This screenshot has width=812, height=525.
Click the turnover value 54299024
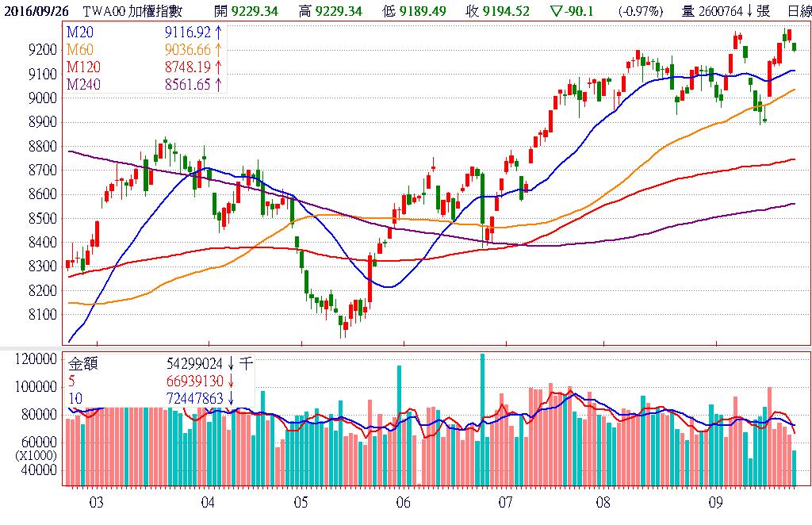coord(195,364)
